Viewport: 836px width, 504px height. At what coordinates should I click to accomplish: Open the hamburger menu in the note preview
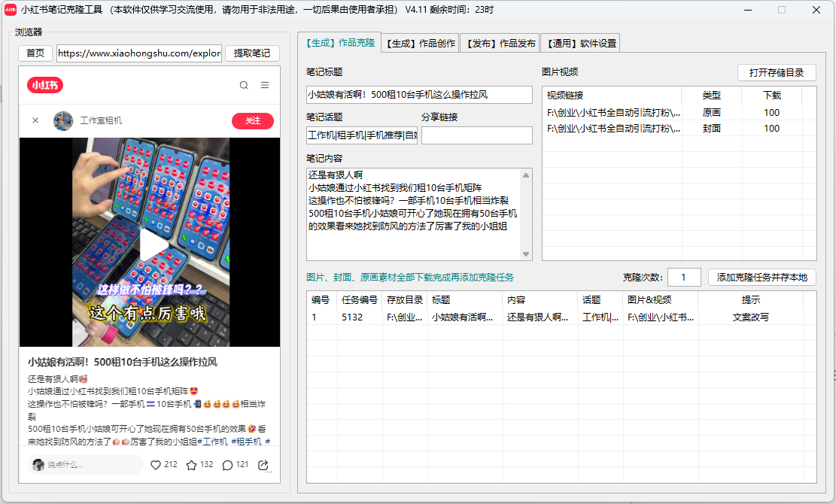tap(266, 85)
